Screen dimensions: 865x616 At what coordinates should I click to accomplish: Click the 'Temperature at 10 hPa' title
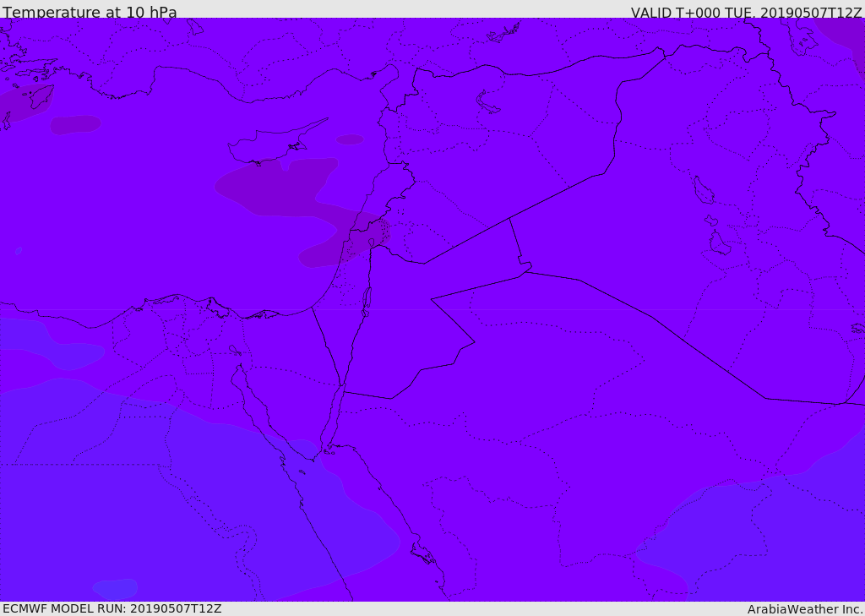(90, 12)
